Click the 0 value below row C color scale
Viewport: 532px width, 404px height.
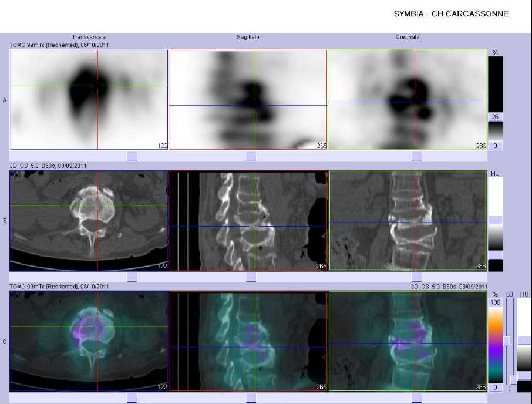click(x=496, y=388)
